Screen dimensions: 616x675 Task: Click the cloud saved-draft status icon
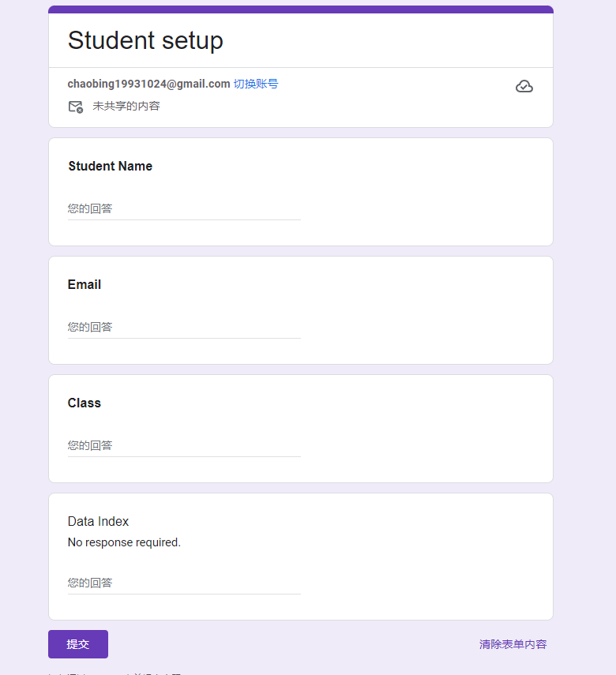pyautogui.click(x=524, y=87)
